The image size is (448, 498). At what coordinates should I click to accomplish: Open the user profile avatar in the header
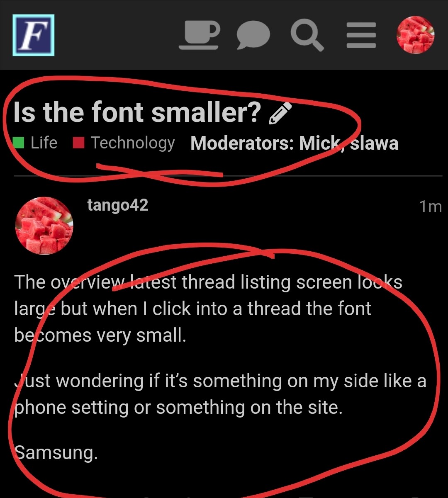click(x=416, y=35)
